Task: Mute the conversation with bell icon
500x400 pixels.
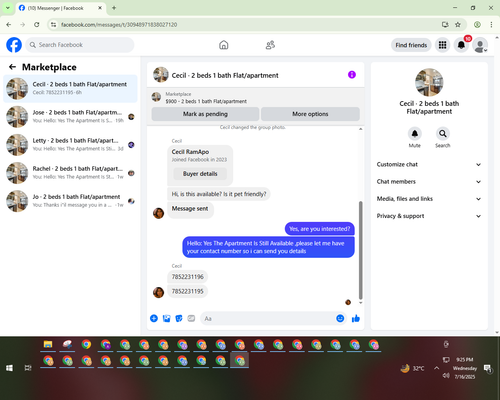Action: coord(415,134)
